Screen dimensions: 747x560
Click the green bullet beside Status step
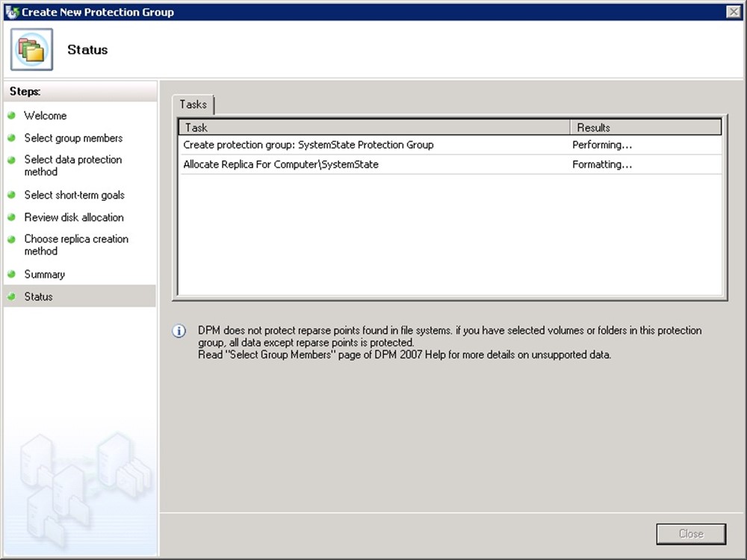click(x=11, y=296)
